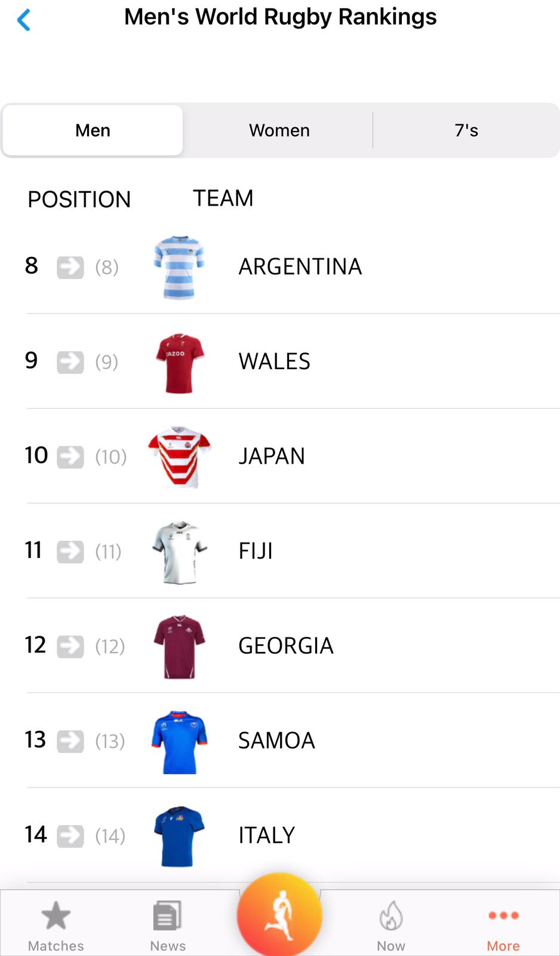The image size is (560, 956).
Task: Click the Samoa blue jersey image
Action: (179, 742)
